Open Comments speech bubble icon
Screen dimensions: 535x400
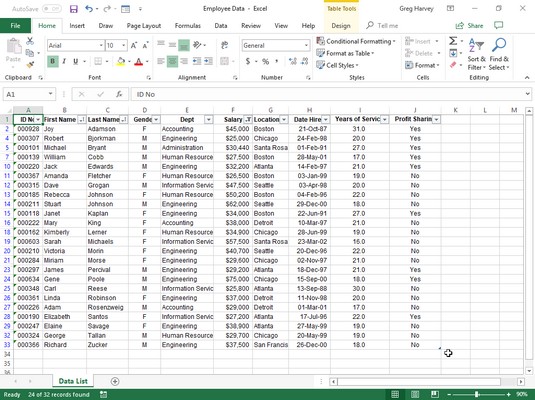pyautogui.click(x=498, y=26)
